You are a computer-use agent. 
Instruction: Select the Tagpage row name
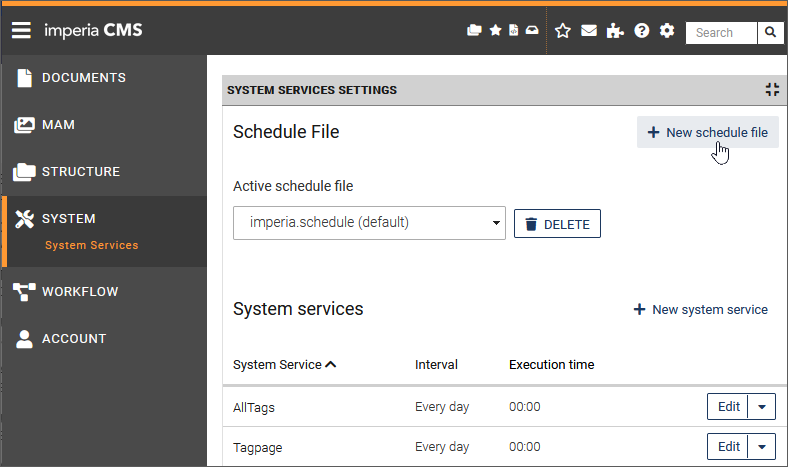point(257,447)
